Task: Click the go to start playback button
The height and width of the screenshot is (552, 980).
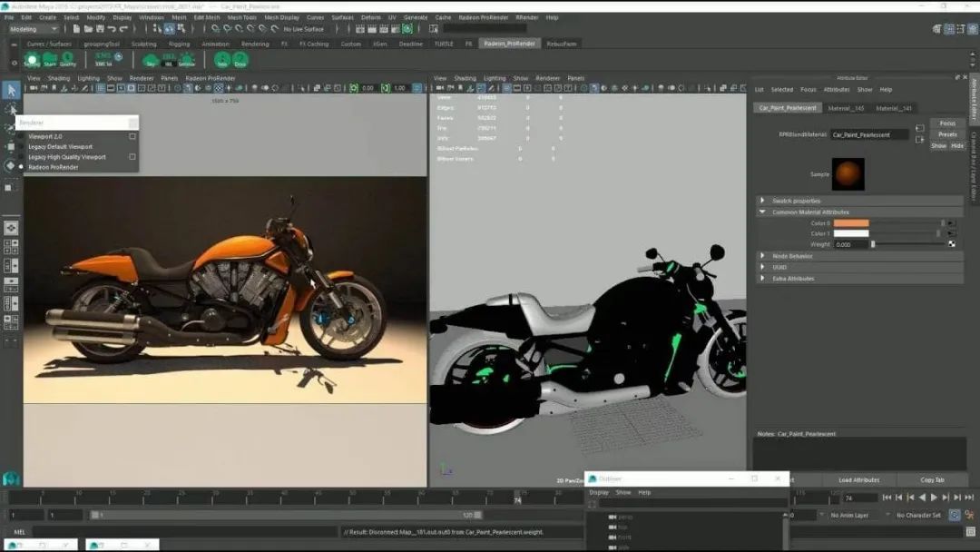Action: (x=887, y=498)
